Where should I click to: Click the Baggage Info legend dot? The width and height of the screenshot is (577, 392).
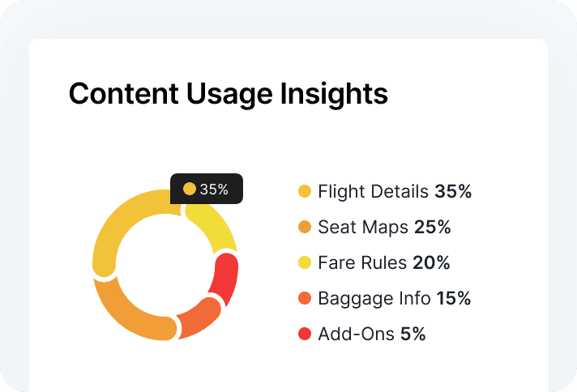(305, 298)
